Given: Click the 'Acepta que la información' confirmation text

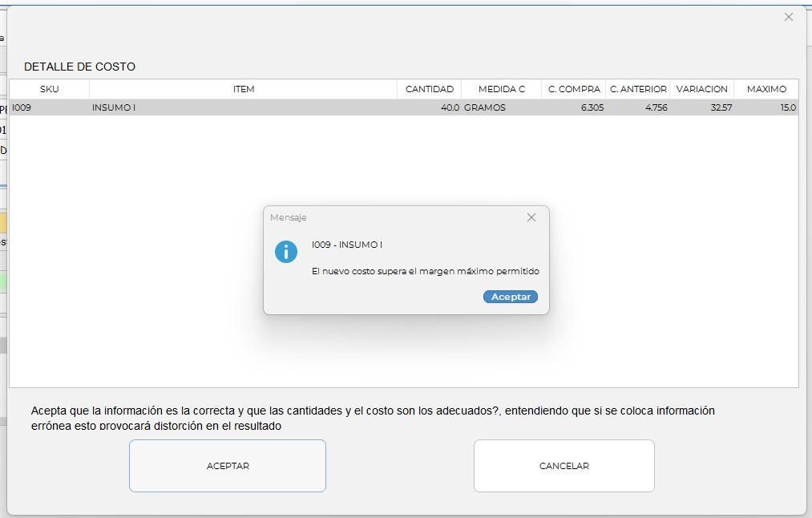Looking at the screenshot, I should [x=373, y=418].
